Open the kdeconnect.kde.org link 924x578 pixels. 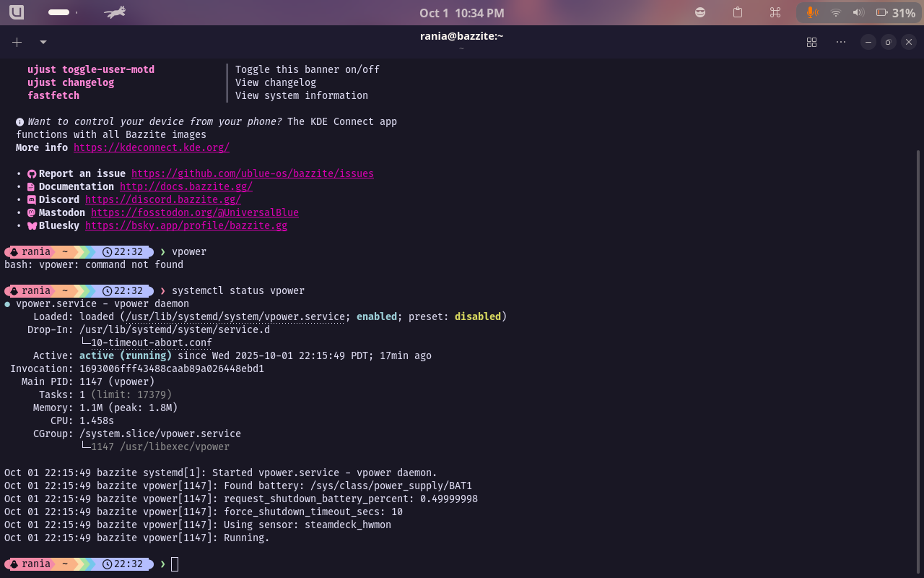[x=152, y=147]
